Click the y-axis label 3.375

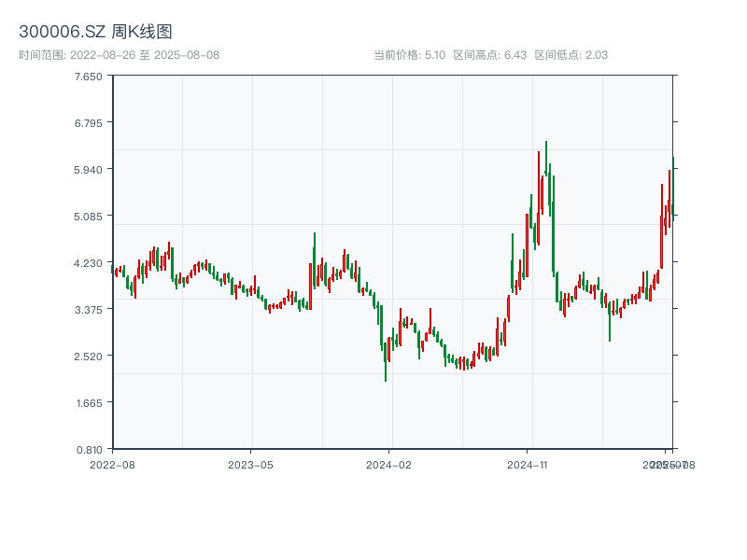[x=88, y=310]
